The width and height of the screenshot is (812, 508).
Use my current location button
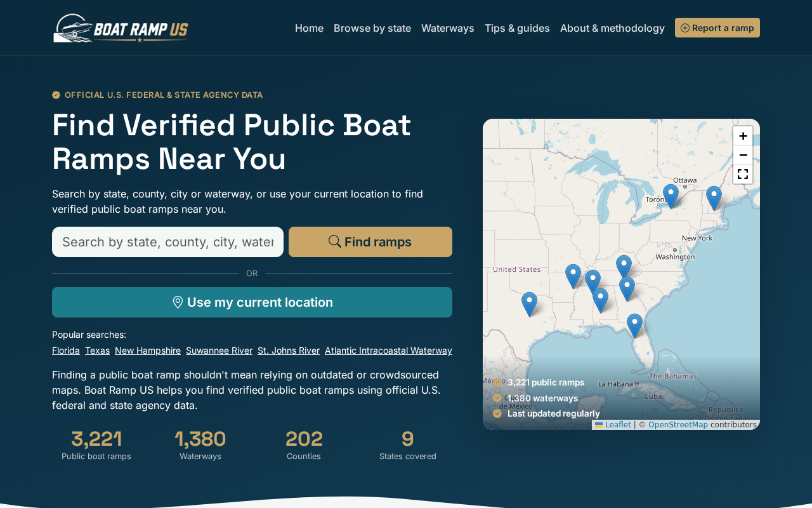252,302
